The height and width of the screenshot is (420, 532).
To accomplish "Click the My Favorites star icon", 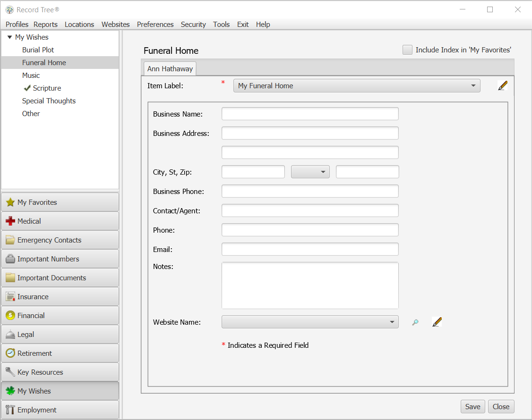I will click(x=10, y=202).
